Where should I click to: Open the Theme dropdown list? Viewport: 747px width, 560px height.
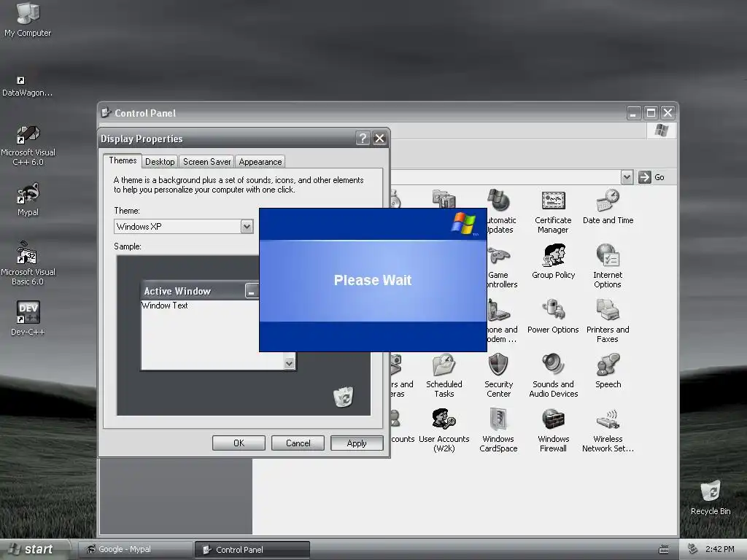pyautogui.click(x=247, y=227)
